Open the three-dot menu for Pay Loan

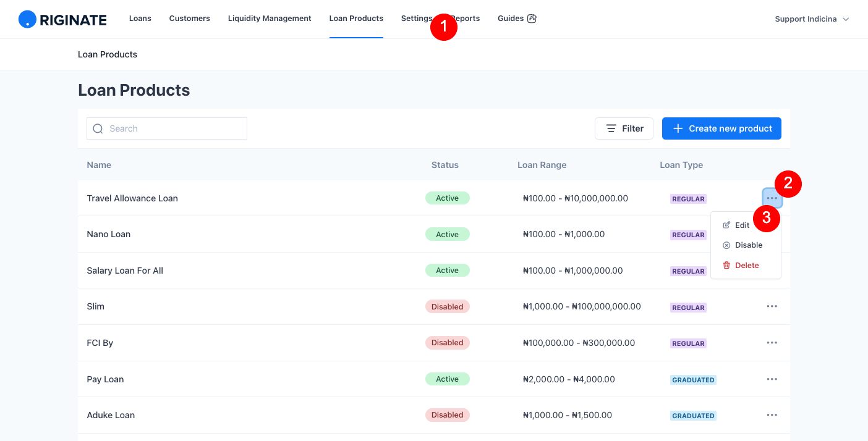click(x=772, y=379)
